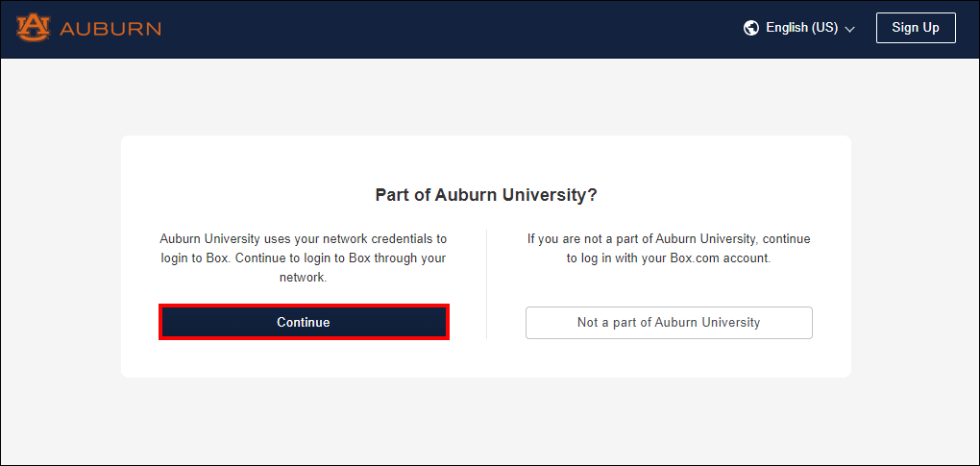Click the Auburn AU logo icon
The height and width of the screenshot is (466, 980).
33,28
